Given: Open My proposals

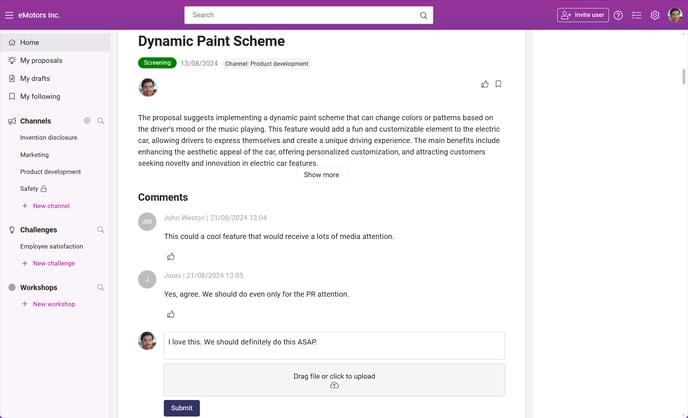Looking at the screenshot, I should click(x=41, y=61).
